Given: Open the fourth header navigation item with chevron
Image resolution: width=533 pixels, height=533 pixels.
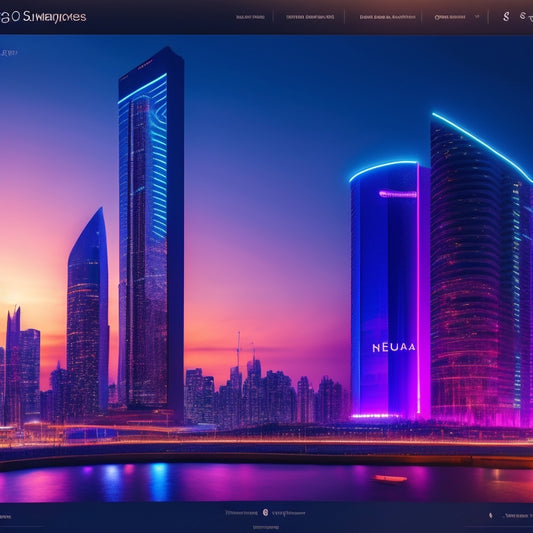Looking at the screenshot, I should click(450, 17).
